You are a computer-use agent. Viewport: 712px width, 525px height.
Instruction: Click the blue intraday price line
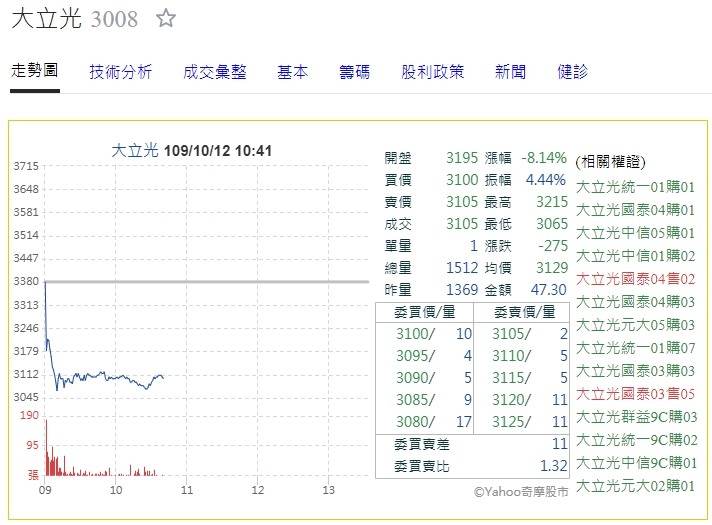[x=103, y=376]
